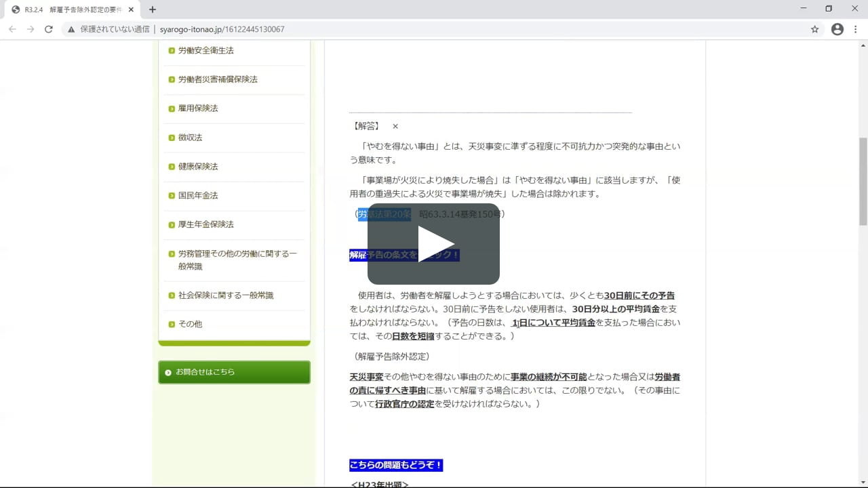The height and width of the screenshot is (488, 868).
Task: Click the green bullet icon beside 雇用保険法
Action: tap(172, 108)
